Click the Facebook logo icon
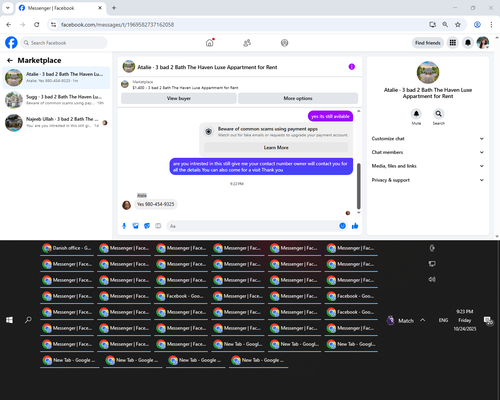The width and height of the screenshot is (500, 400). point(11,43)
